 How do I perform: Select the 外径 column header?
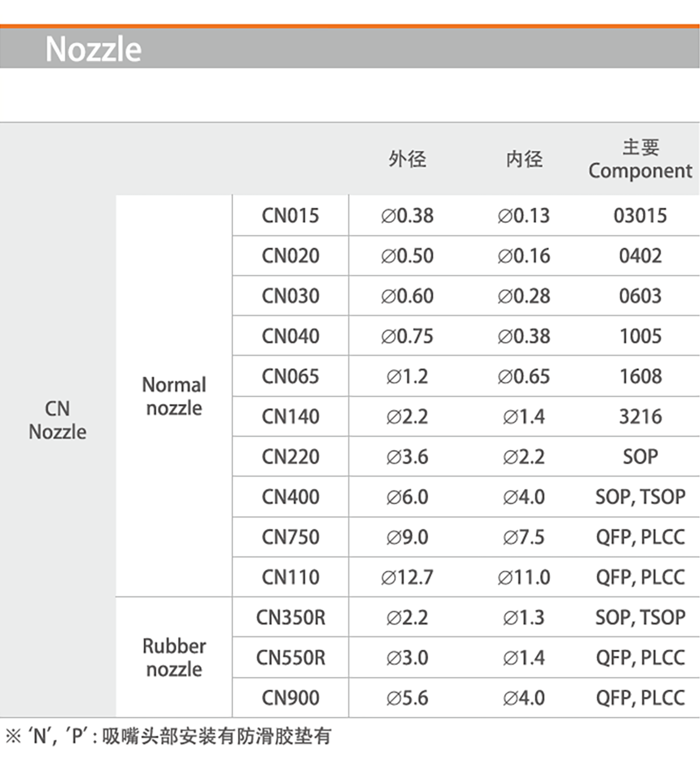pos(407,159)
